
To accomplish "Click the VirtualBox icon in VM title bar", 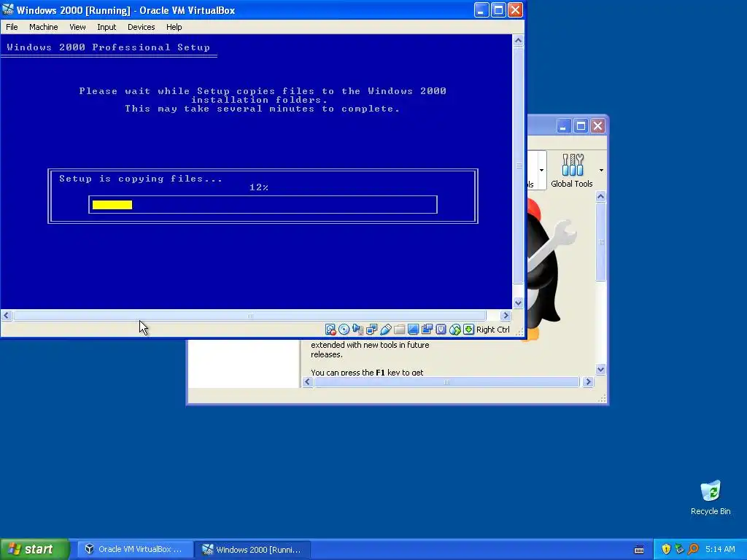I will [x=8, y=10].
